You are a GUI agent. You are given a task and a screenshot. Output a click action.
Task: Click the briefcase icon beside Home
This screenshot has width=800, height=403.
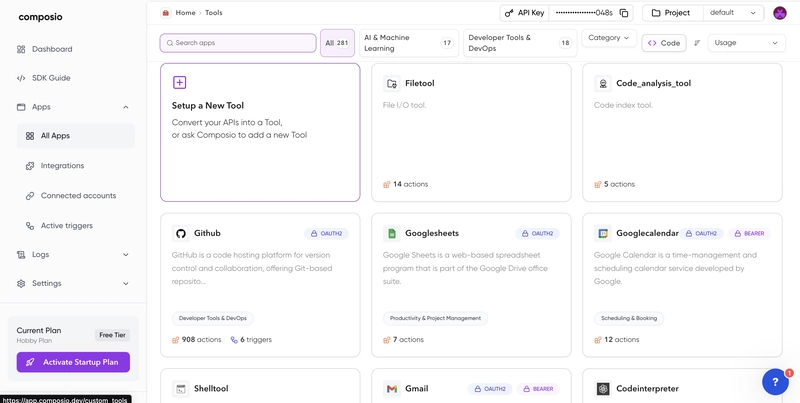click(x=165, y=13)
